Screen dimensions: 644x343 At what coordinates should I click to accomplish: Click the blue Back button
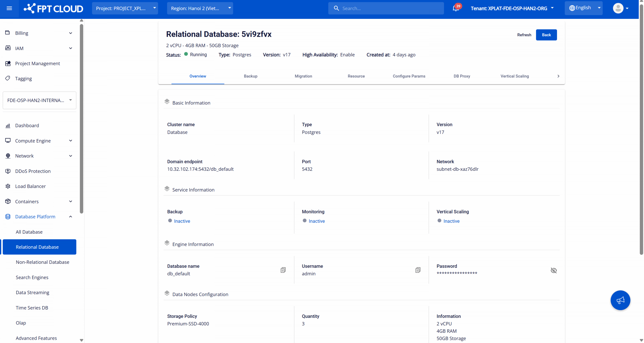[546, 35]
